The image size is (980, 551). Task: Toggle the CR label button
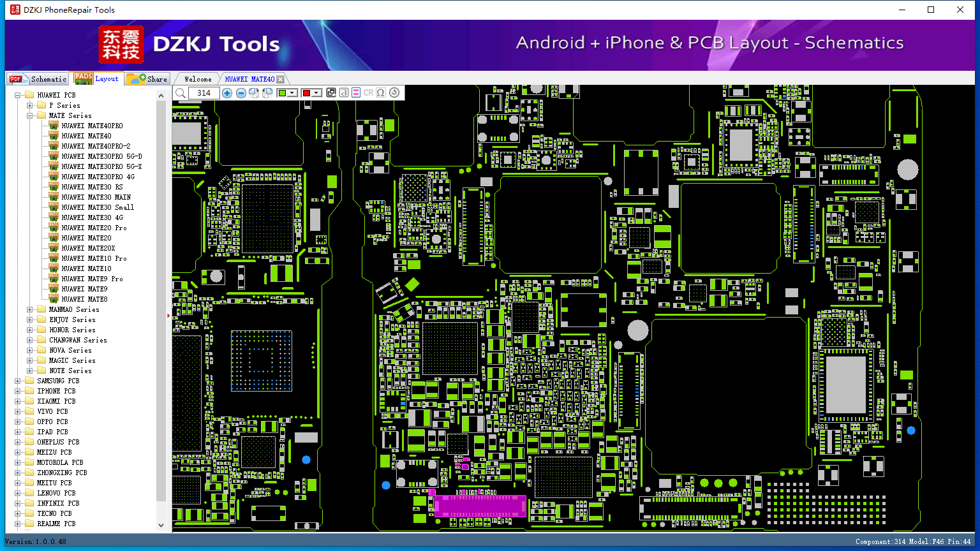368,93
